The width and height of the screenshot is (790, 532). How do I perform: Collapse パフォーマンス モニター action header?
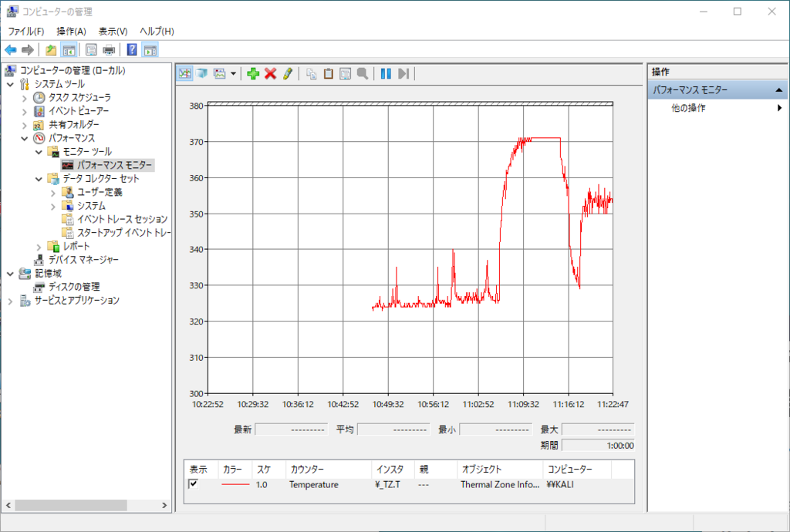click(779, 90)
